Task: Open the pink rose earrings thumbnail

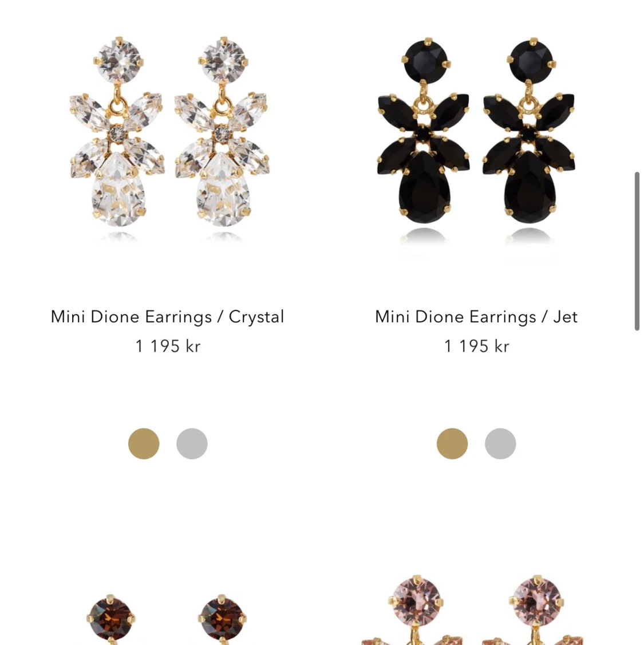Action: (x=477, y=609)
